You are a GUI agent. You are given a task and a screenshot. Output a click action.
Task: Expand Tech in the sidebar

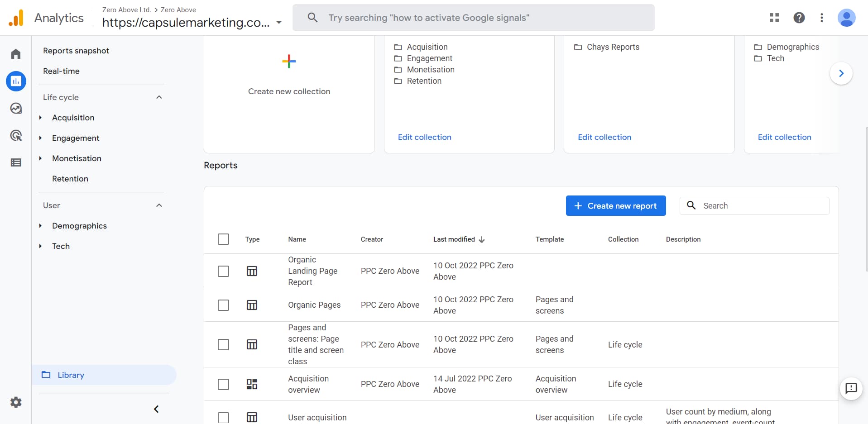[40, 246]
